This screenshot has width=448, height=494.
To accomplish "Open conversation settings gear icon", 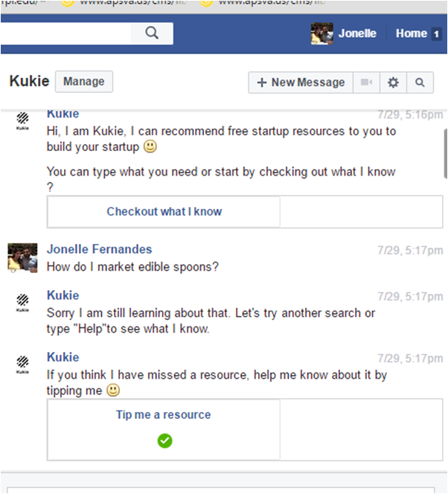I will 393,83.
